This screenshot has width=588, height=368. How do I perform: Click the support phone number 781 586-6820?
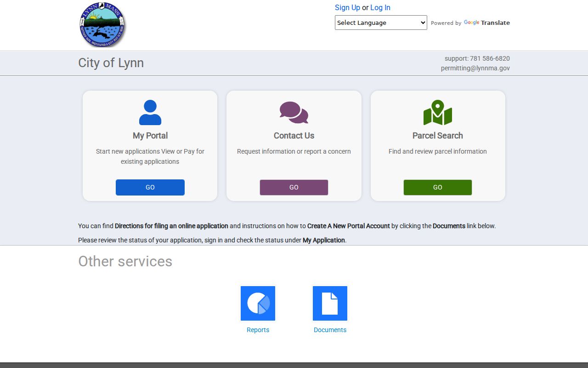[490, 58]
